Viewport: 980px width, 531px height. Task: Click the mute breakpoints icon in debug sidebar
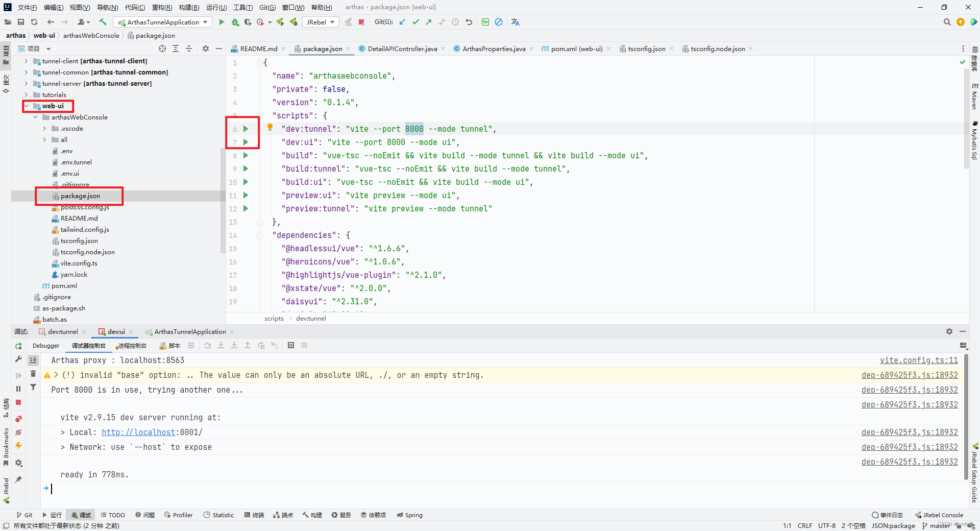(19, 433)
